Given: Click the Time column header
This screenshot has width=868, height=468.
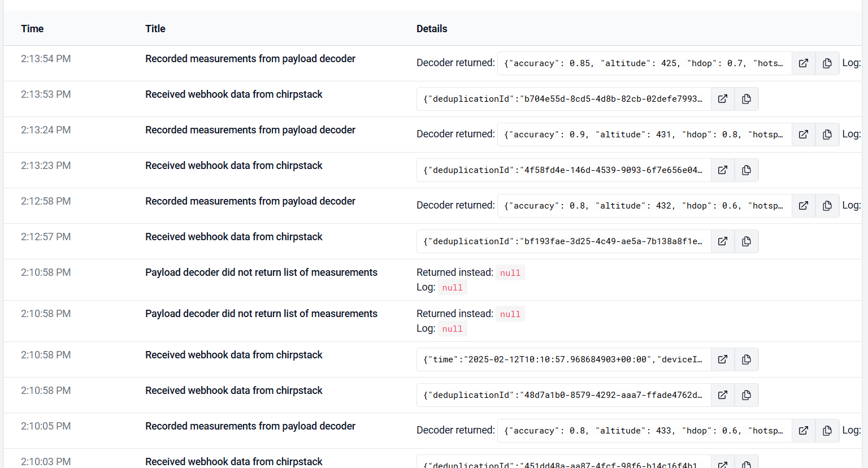Looking at the screenshot, I should 32,29.
